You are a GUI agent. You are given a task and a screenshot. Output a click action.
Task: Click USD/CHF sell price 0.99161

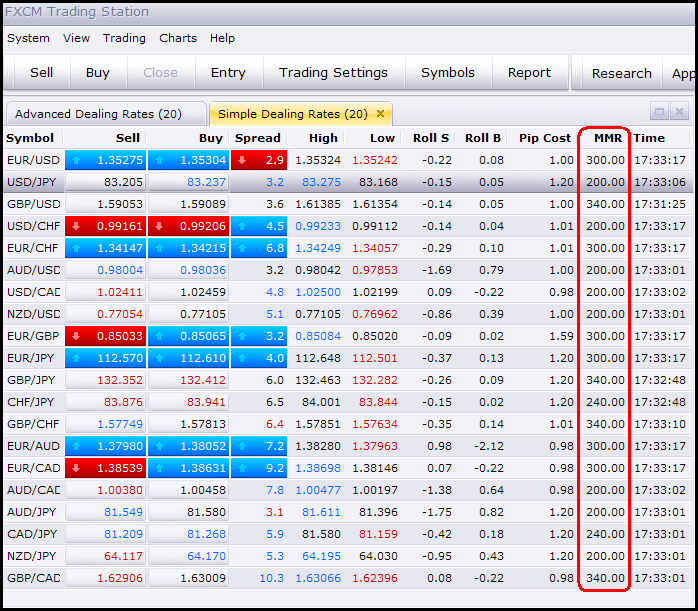pos(106,226)
